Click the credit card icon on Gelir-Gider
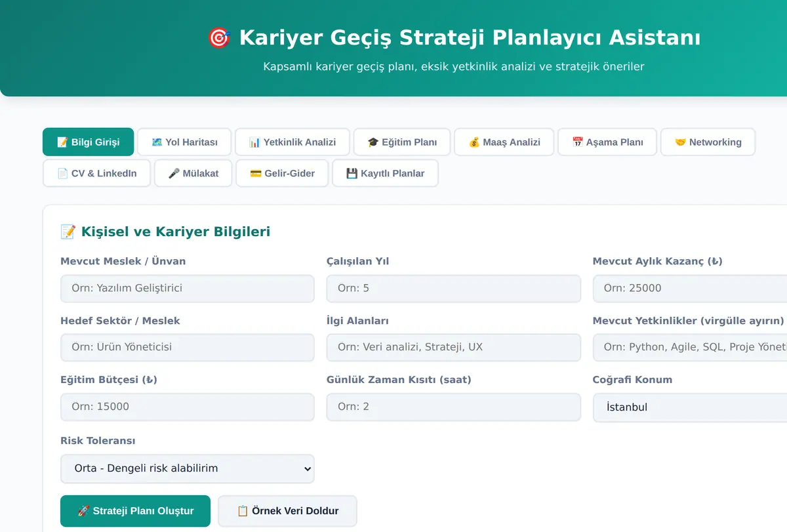The height and width of the screenshot is (532, 787). coord(256,173)
